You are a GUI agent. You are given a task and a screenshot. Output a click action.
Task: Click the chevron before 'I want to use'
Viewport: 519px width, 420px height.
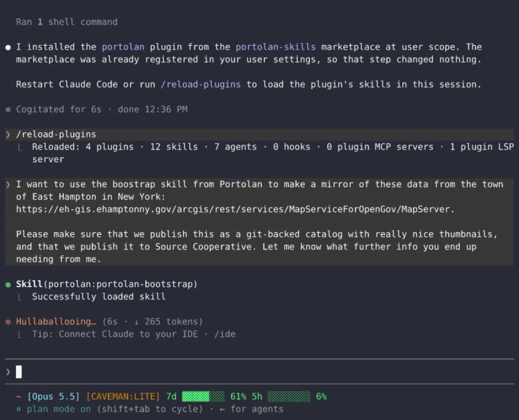click(x=8, y=184)
